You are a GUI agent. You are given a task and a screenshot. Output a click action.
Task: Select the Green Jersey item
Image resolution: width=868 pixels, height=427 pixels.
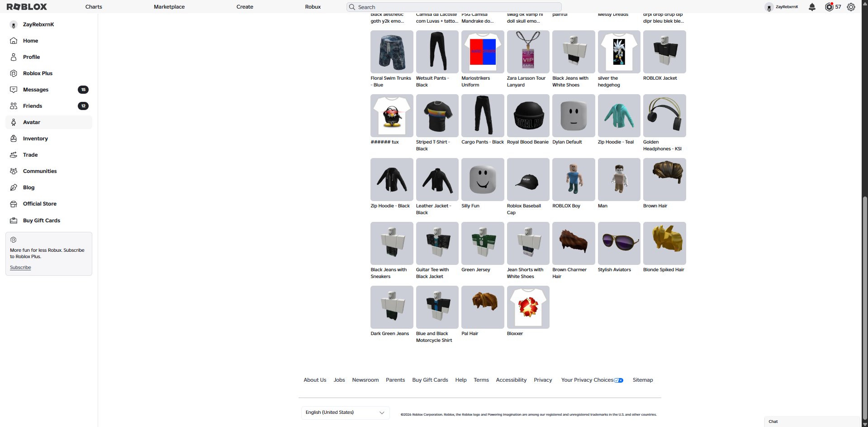pyautogui.click(x=483, y=243)
